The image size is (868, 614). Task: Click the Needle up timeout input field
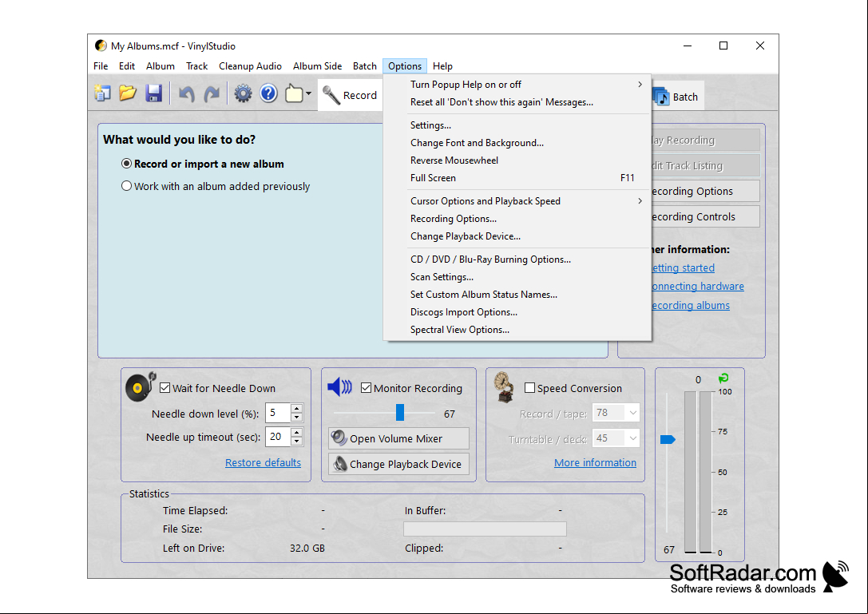278,436
